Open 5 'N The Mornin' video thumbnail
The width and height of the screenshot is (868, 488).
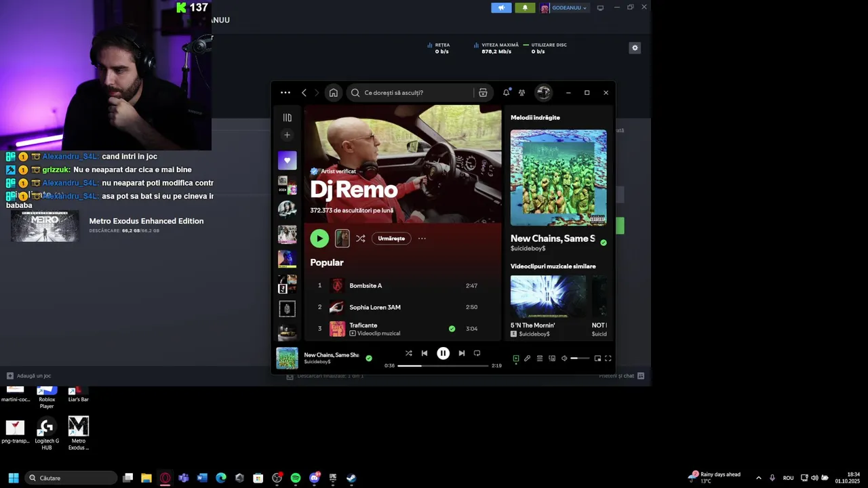(548, 297)
